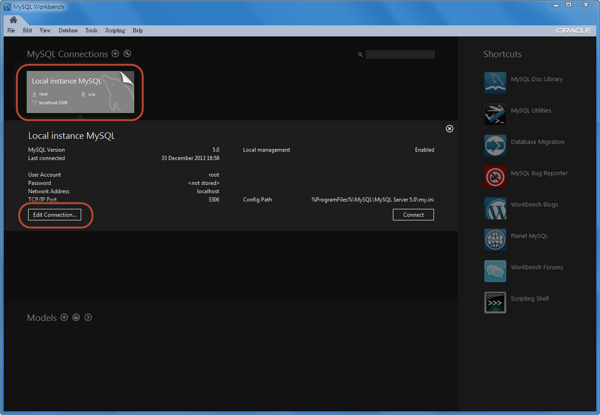
Task: Launch the MySQL Utilities shortcut icon
Action: (x=495, y=112)
